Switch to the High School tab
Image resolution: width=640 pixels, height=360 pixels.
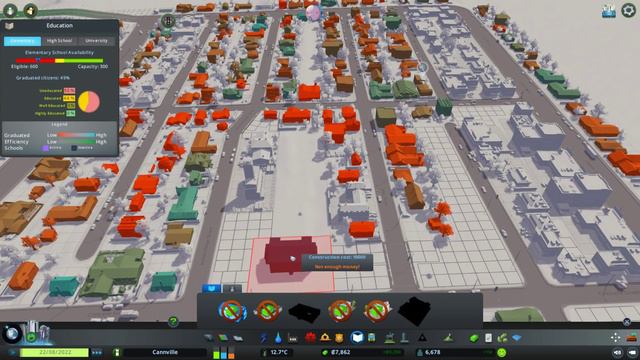pos(59,41)
